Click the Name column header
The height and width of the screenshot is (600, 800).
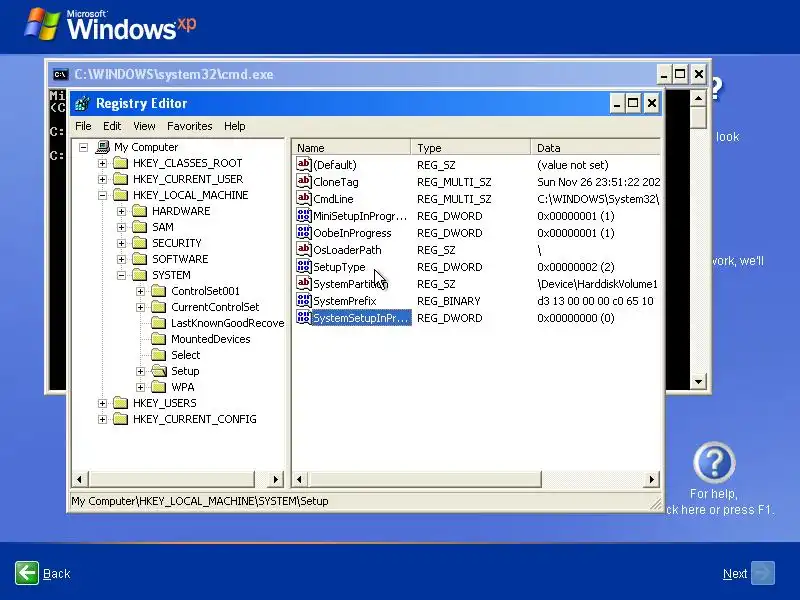click(x=352, y=148)
